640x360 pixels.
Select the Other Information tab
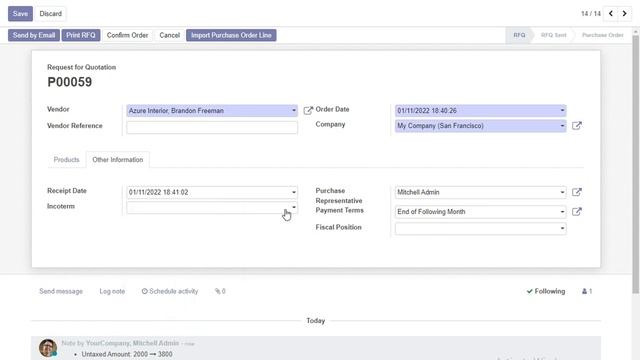[118, 160]
